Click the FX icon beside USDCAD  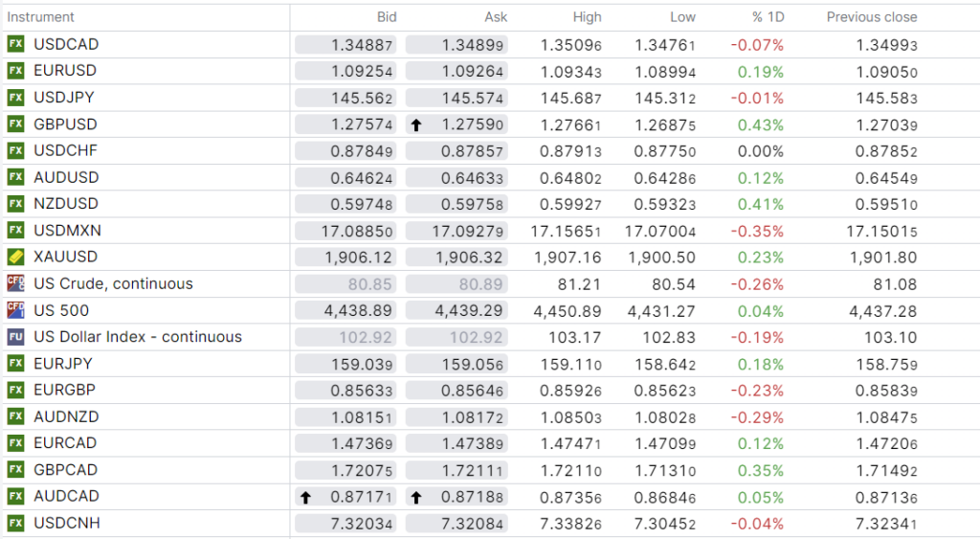point(15,44)
